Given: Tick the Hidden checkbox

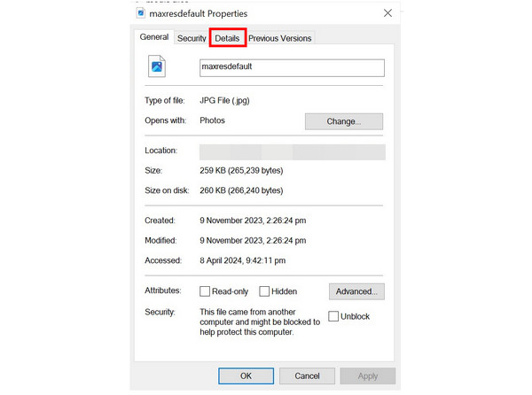Looking at the screenshot, I should (264, 291).
